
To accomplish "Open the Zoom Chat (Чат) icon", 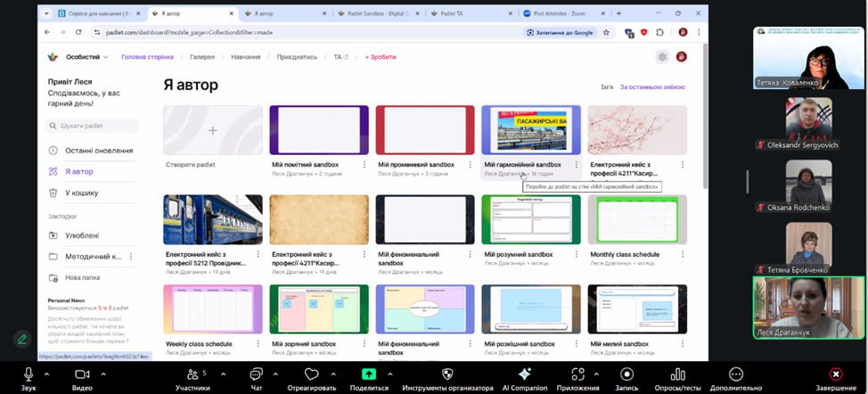I will (x=257, y=374).
